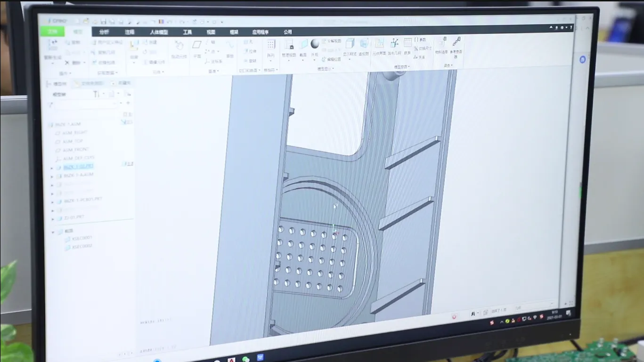
Task: Toggle Exploded View (分解视图) in ribbon
Action: 332,41
